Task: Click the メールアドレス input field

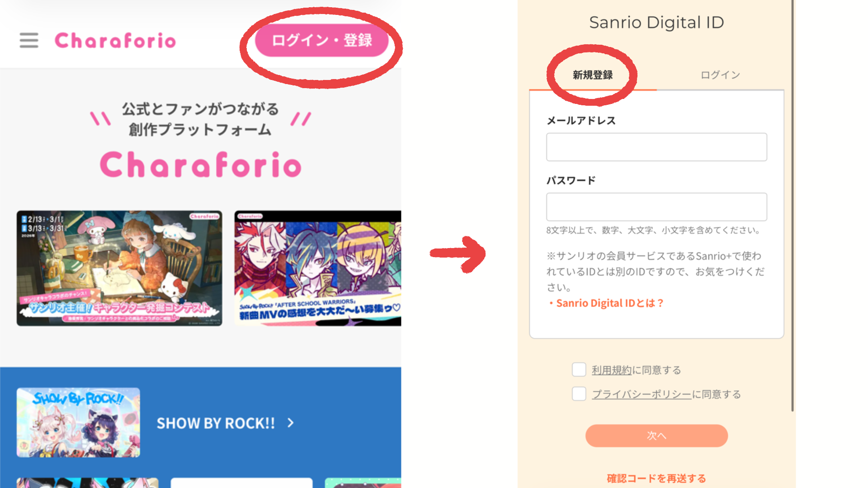Action: 656,147
